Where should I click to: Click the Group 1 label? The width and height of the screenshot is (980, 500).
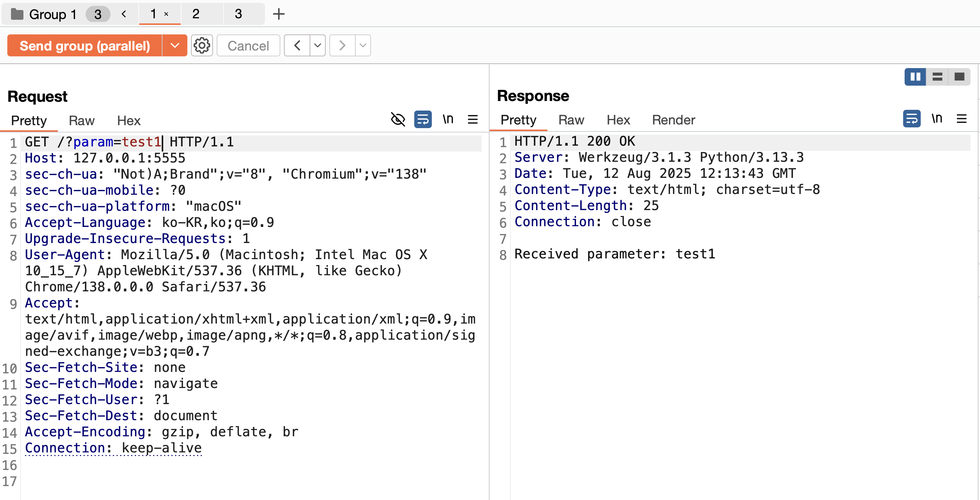53,15
